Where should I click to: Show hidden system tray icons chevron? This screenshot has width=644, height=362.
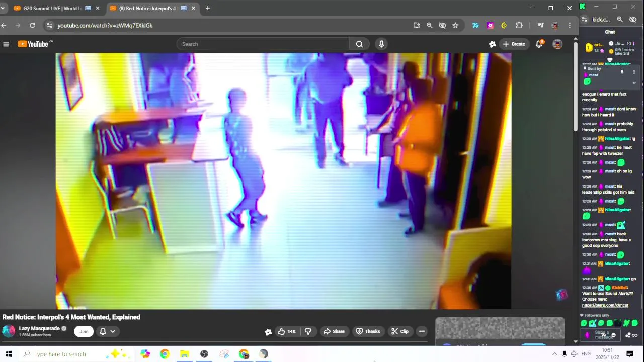pos(554,354)
